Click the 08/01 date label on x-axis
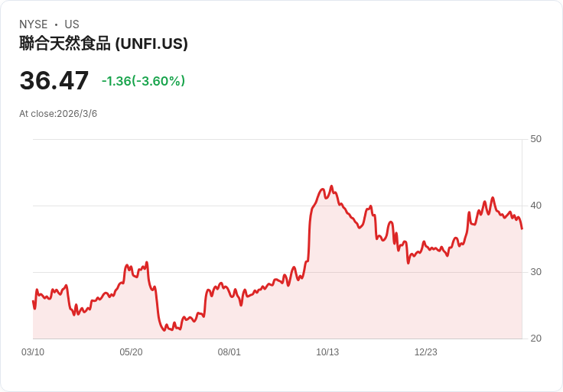The height and width of the screenshot is (392, 563). click(x=229, y=352)
